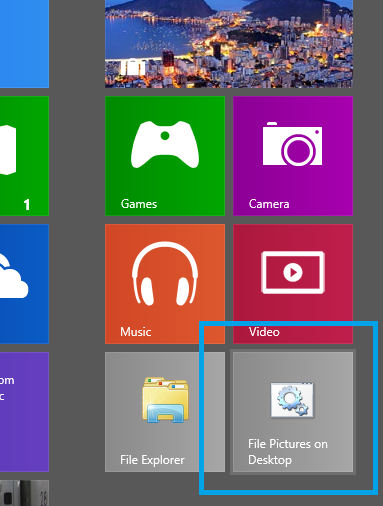This screenshot has height=506, width=383.
Task: Open the purple tile at left edge
Action: (x=24, y=412)
